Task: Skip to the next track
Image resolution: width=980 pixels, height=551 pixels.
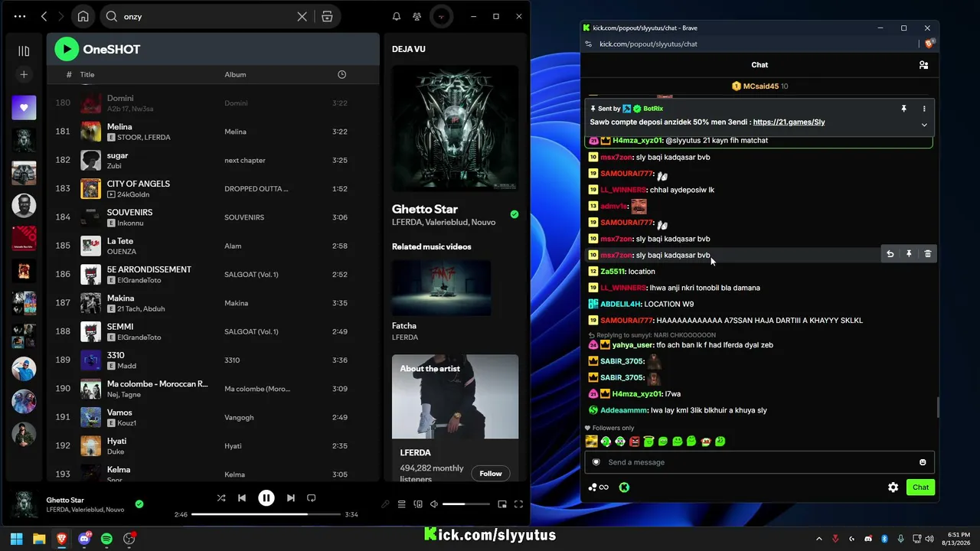Action: 290,497
